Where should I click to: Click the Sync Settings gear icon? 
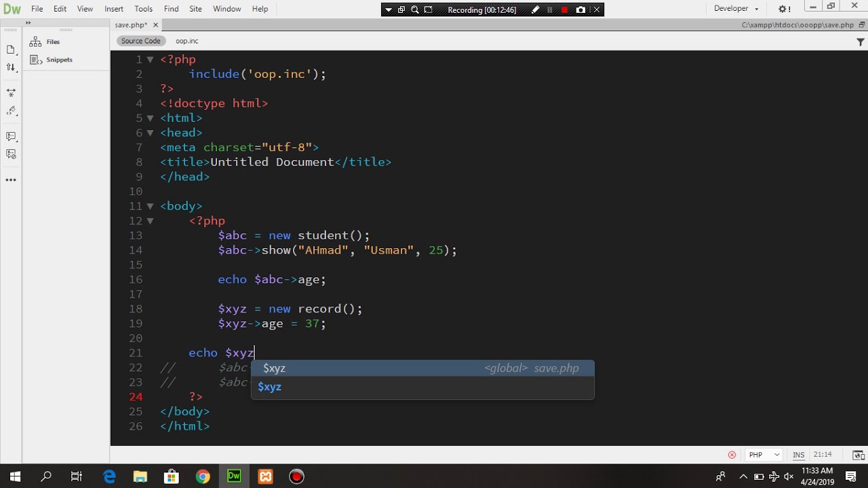tap(784, 9)
